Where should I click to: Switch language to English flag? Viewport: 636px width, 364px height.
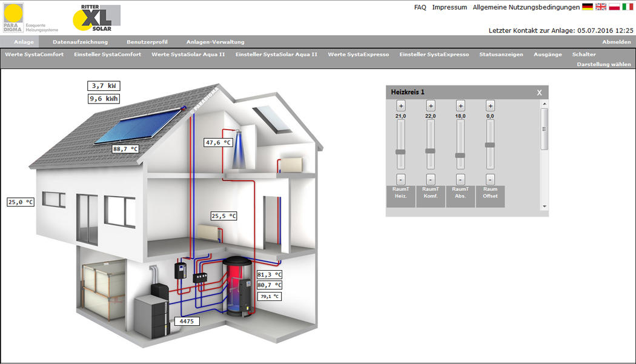click(x=601, y=7)
